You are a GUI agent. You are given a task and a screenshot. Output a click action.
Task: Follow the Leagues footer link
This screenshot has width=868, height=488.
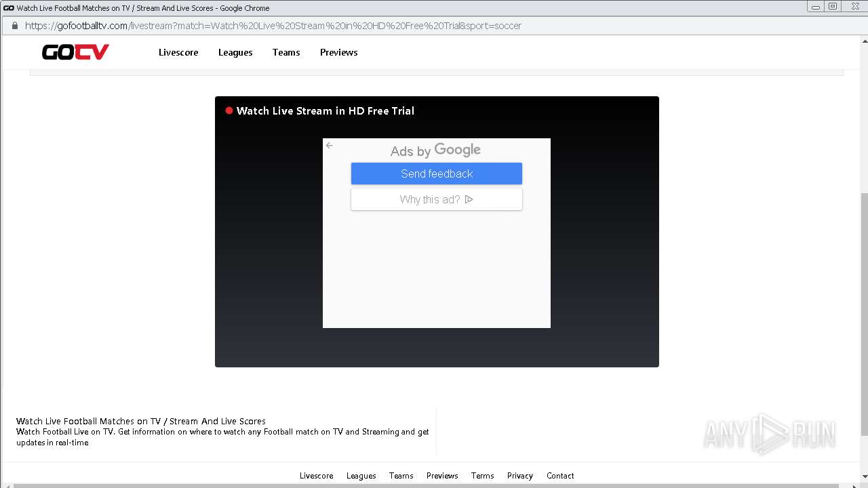361,476
